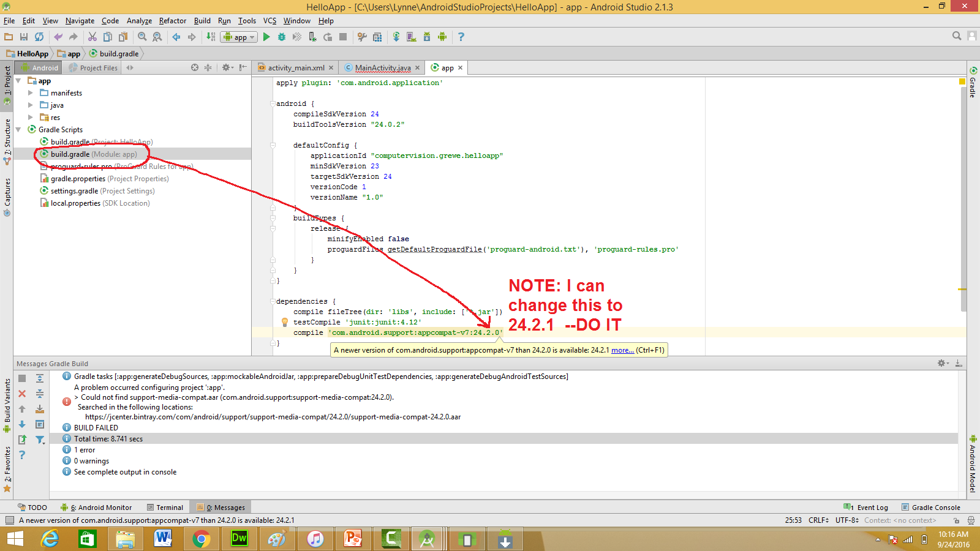
Task: Open the Refactor menu
Action: point(172,21)
